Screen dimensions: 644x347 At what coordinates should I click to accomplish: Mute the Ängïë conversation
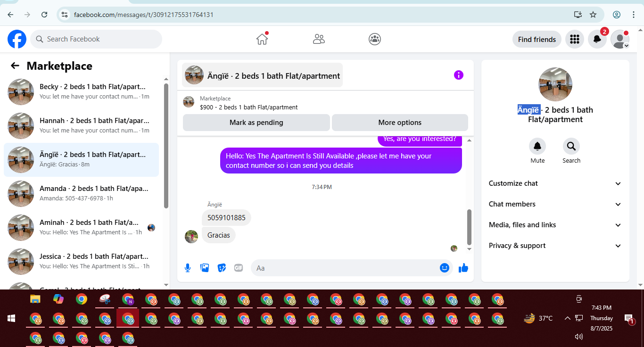pos(537,146)
